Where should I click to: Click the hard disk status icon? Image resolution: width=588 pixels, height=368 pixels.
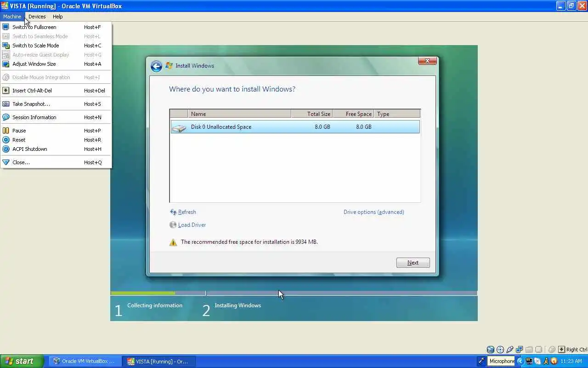(491, 350)
